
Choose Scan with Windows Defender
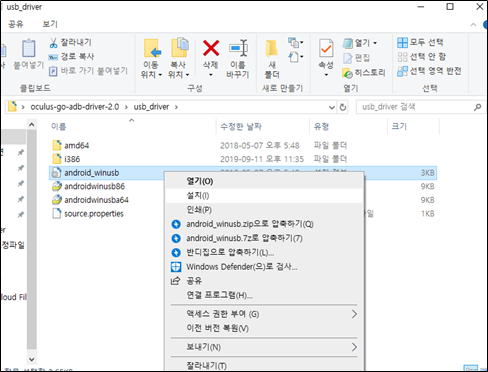[x=264, y=267]
